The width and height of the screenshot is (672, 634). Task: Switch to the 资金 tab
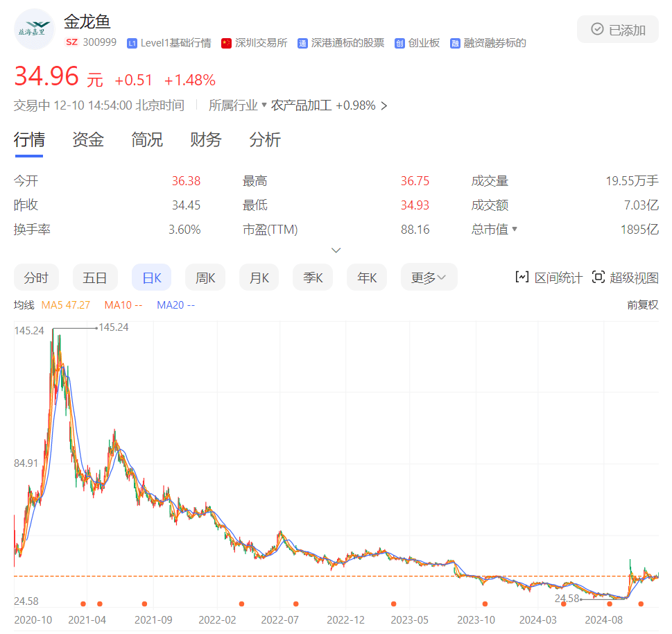click(88, 139)
